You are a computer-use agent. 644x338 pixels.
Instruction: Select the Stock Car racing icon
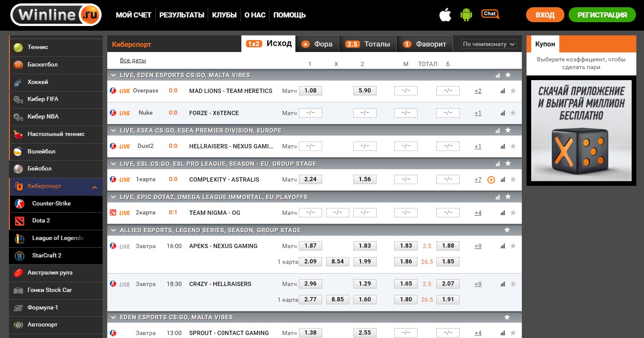pyautogui.click(x=18, y=290)
